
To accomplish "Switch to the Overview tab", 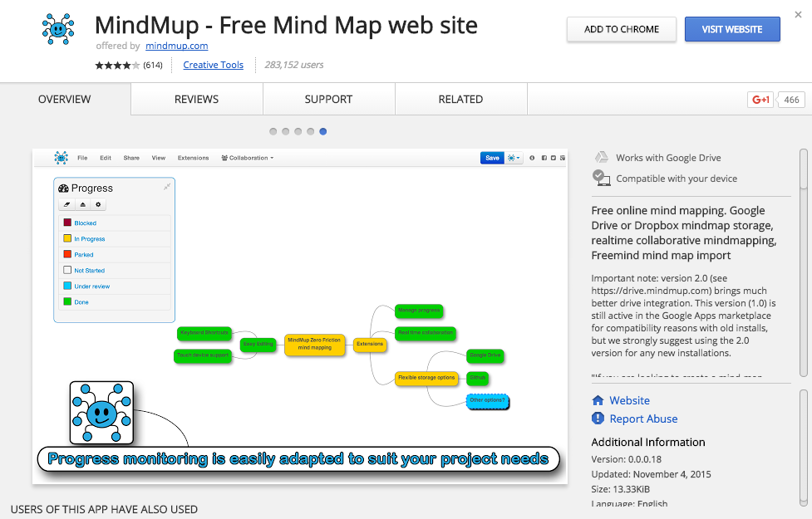I will click(65, 100).
